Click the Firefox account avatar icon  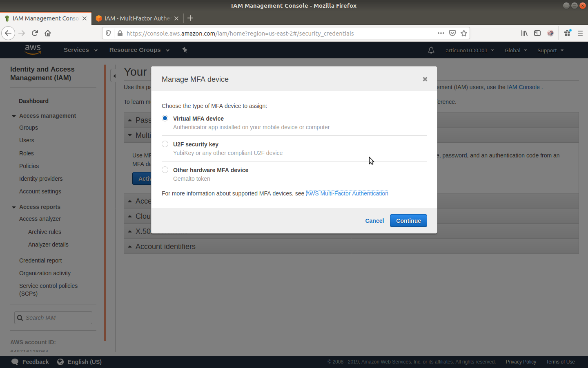[x=550, y=33]
